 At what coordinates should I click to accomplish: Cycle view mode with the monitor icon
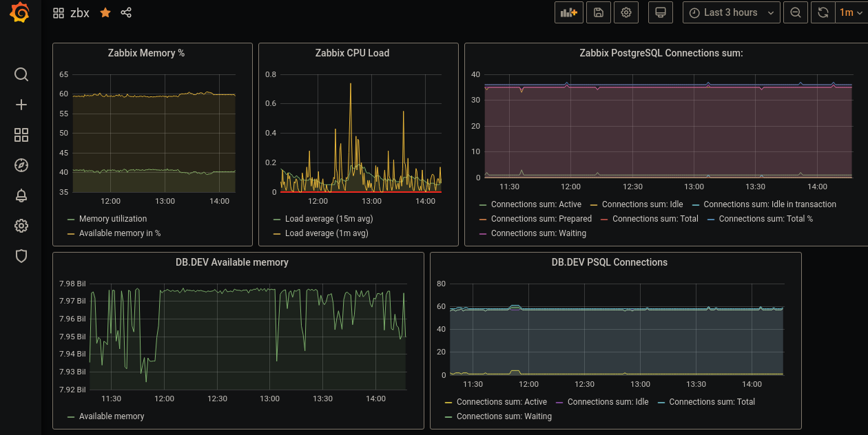point(660,12)
